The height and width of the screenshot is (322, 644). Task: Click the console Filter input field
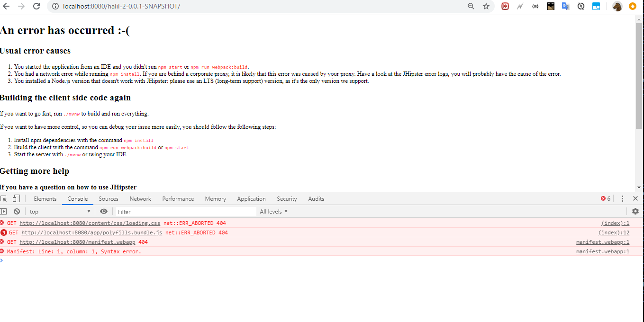186,212
